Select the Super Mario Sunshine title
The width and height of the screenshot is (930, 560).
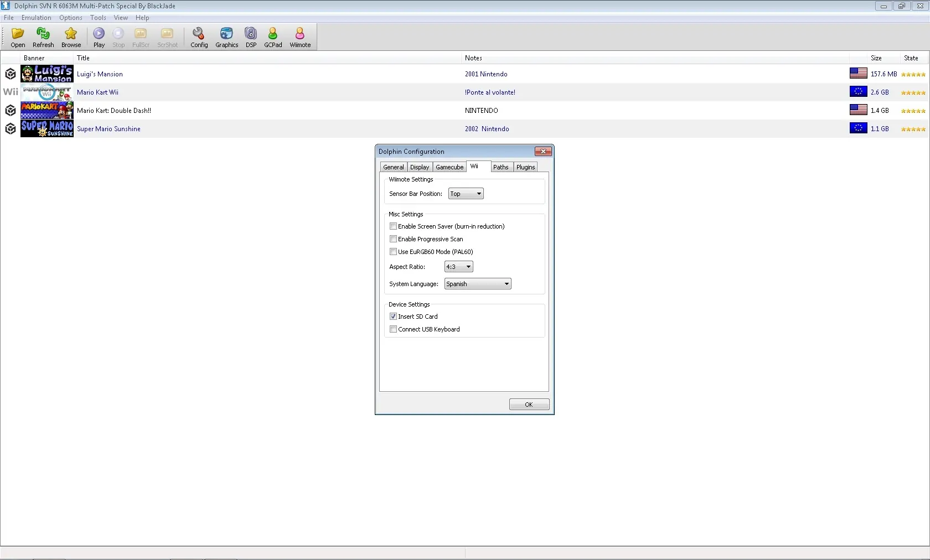tap(108, 129)
